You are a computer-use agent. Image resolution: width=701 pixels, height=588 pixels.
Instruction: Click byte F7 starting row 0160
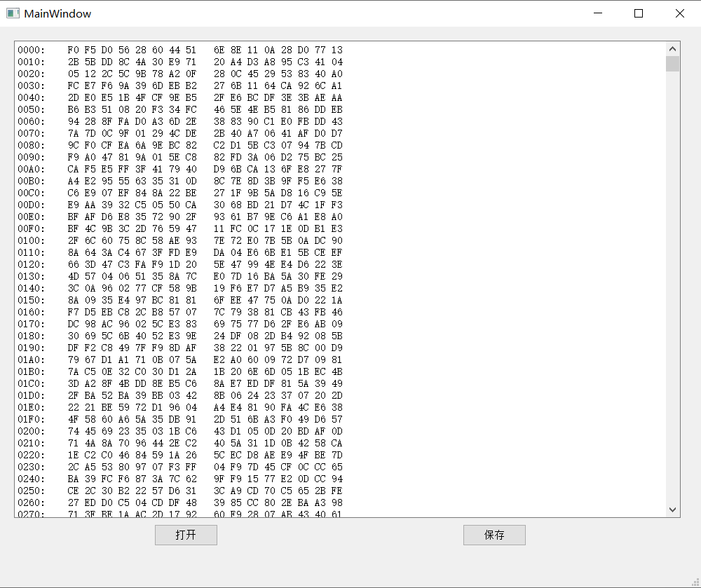pyautogui.click(x=74, y=312)
